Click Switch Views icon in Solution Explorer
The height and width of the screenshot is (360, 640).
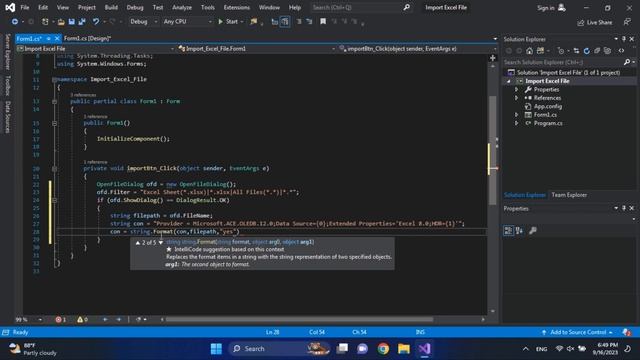pos(540,51)
